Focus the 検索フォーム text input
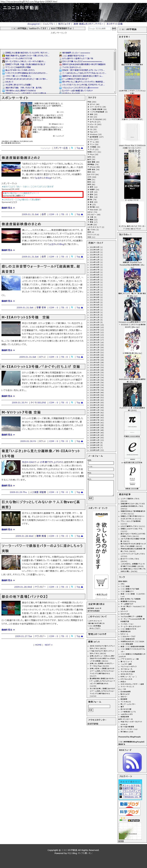Viewport: 147px width, 868px height. click(99, 706)
